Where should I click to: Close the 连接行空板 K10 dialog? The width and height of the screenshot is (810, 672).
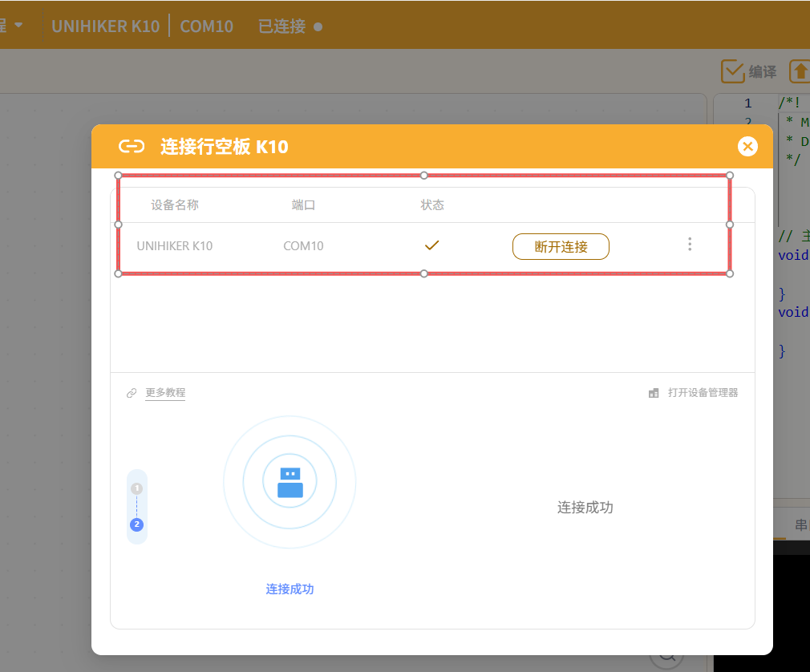(747, 146)
